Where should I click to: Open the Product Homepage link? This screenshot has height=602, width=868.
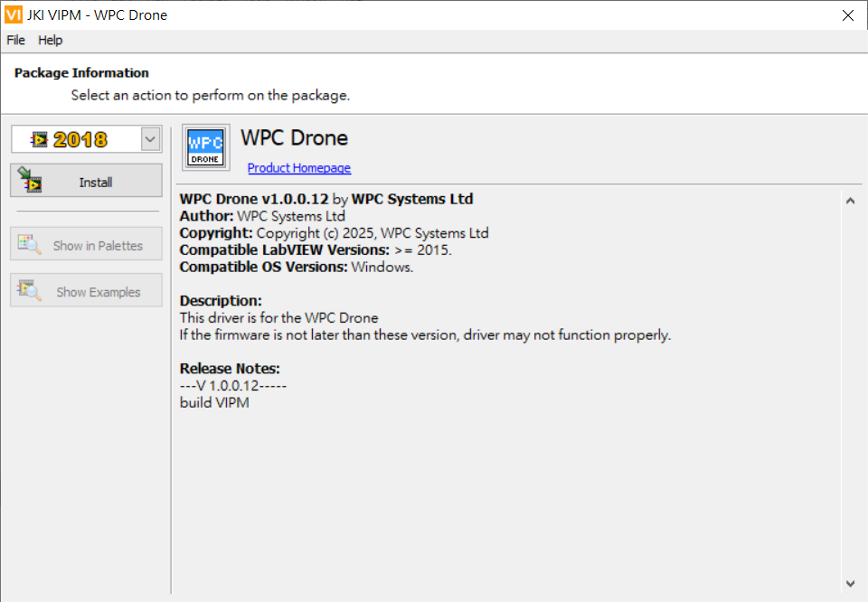tap(299, 168)
